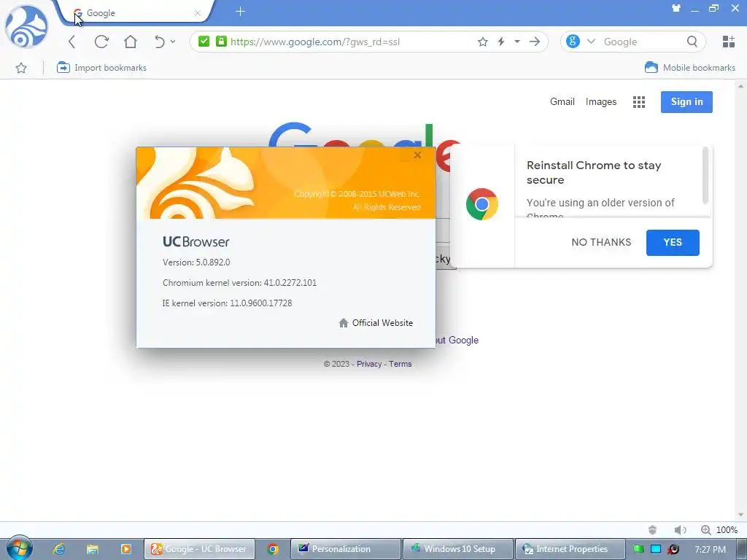Expand the search engine selector chevron
Screen dimensions: 747x560
tap(591, 42)
